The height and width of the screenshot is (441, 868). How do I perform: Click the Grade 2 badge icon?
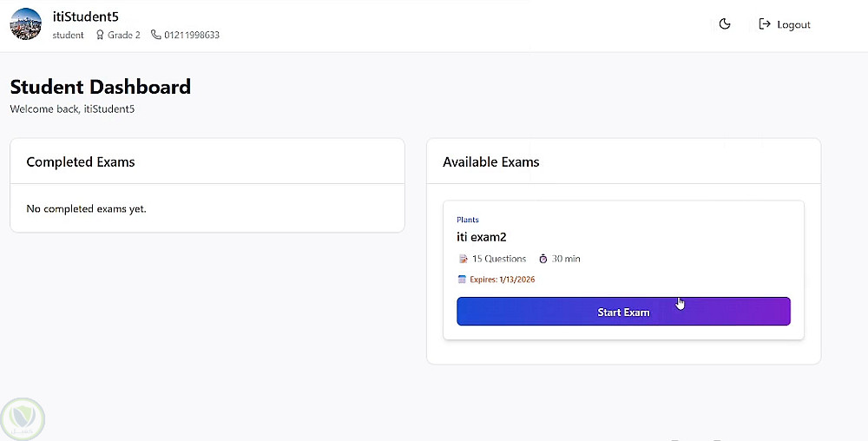100,36
